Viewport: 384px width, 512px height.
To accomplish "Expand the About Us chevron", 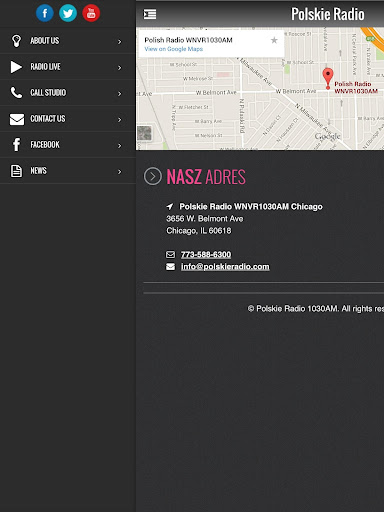I will 120,42.
